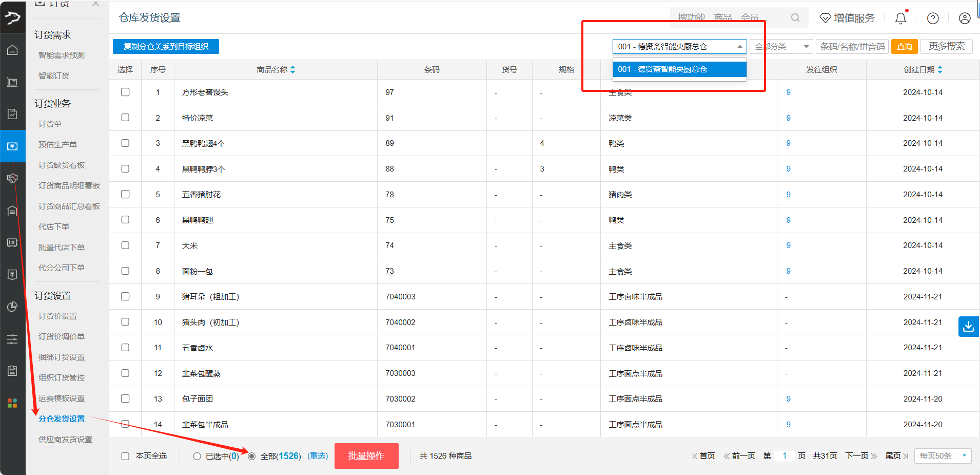Tick checkbox for 五香卤水 row
This screenshot has height=475, width=980.
[x=125, y=348]
